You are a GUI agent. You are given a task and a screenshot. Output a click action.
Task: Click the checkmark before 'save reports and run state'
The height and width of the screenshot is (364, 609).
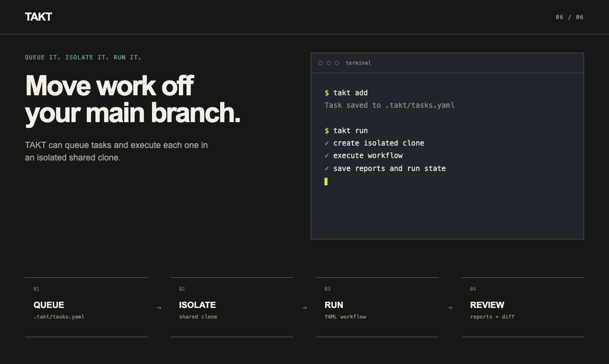327,169
